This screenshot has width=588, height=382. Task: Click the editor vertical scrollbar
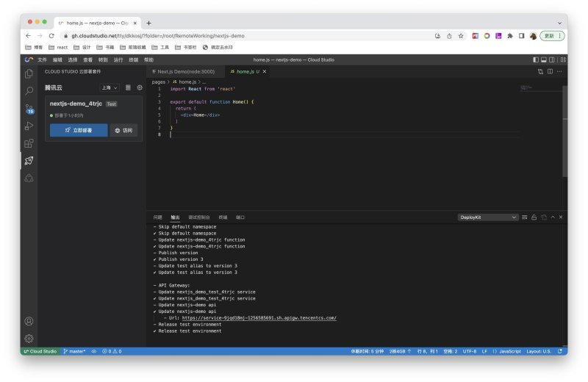[564, 131]
